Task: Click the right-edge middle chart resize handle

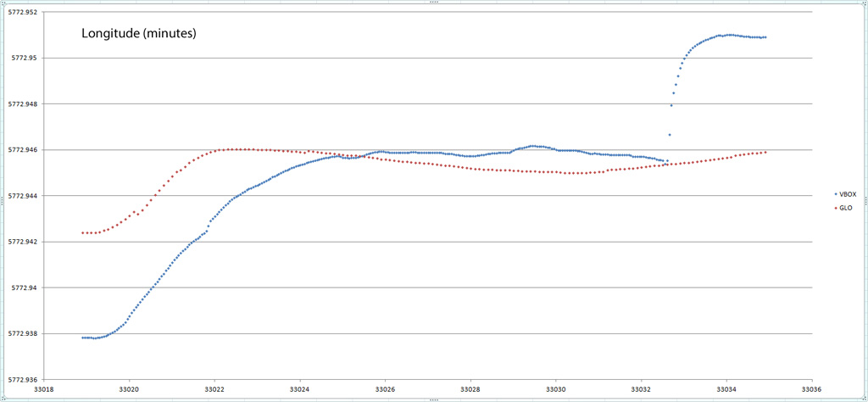Action: pos(865,201)
